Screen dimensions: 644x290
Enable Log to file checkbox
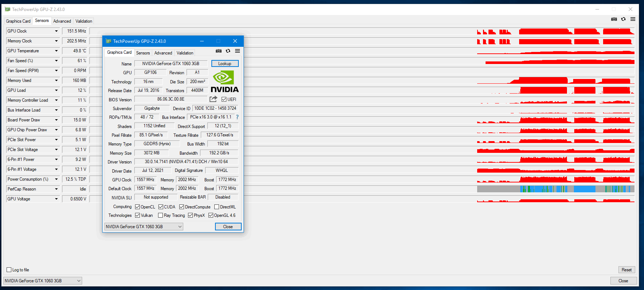point(9,270)
